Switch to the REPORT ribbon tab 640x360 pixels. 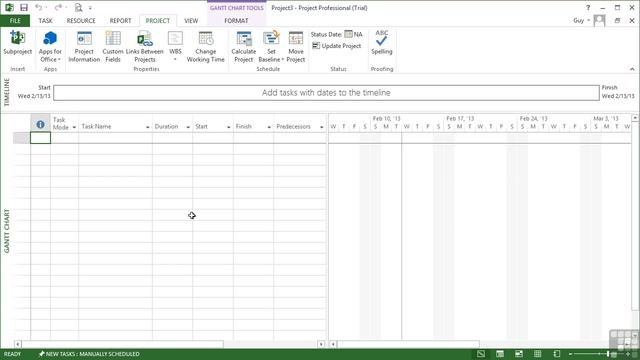tap(120, 20)
